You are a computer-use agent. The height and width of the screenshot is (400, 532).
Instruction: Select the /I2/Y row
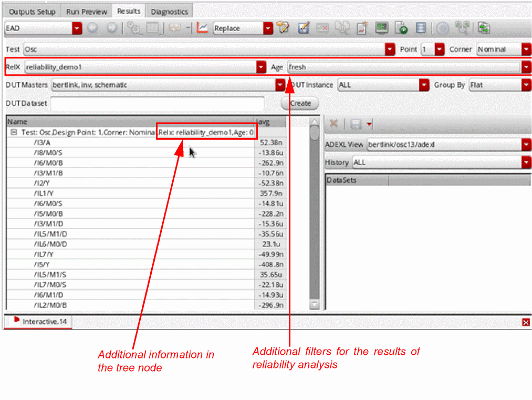(x=146, y=183)
